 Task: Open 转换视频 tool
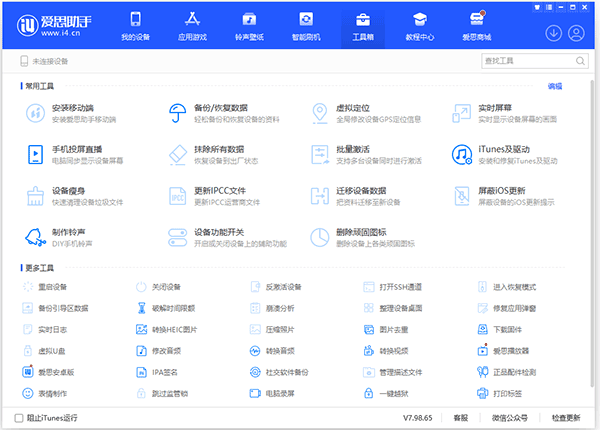[x=385, y=351]
